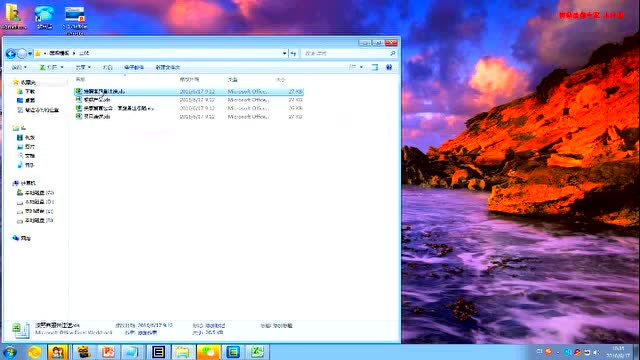Open the Share (共享) toolbar menu
The image size is (640, 360).
83,67
